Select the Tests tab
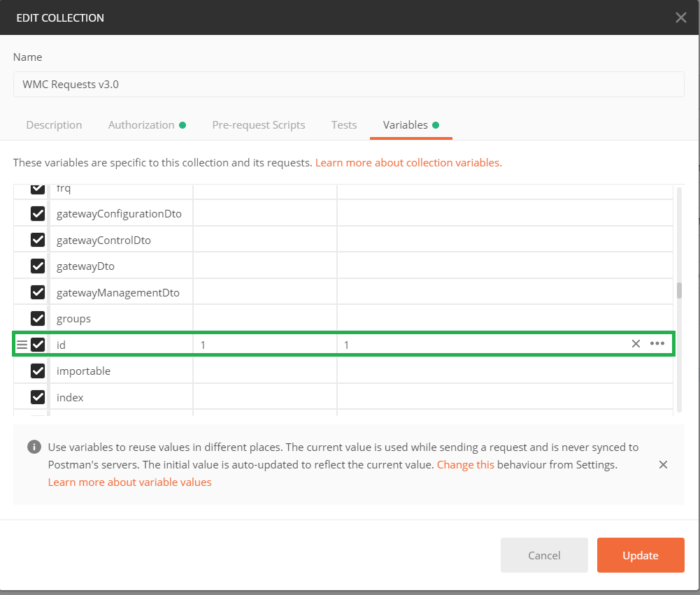700x595 pixels. tap(344, 125)
